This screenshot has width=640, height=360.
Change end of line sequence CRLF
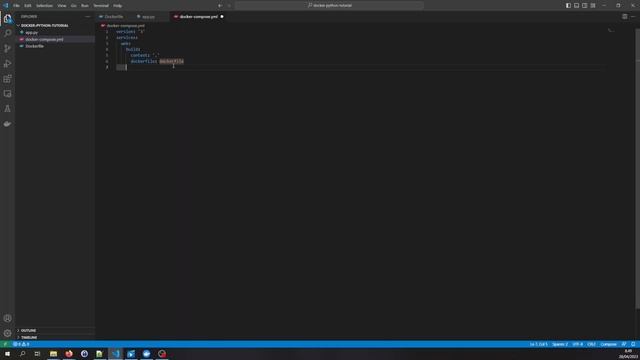tap(591, 344)
